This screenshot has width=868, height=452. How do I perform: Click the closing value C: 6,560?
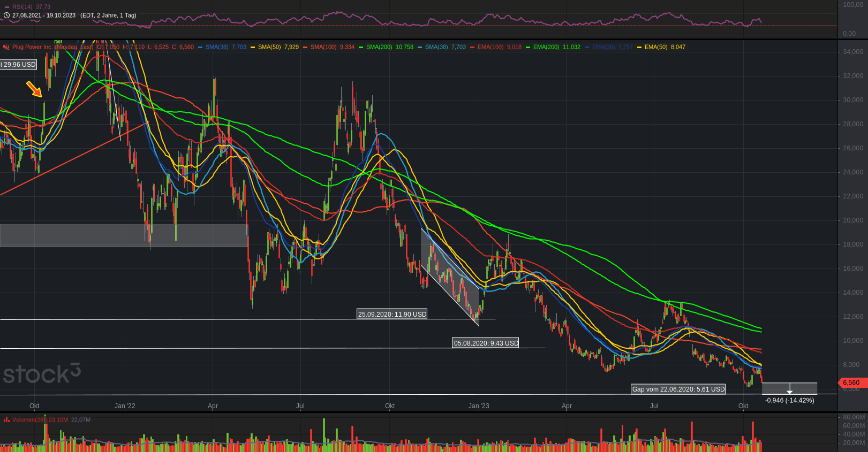(183, 47)
